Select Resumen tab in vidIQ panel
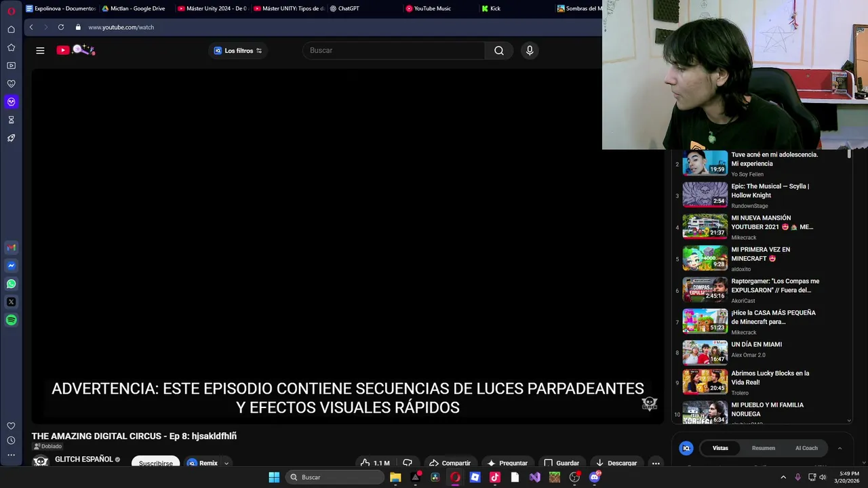Viewport: 868px width, 488px height. 763,448
